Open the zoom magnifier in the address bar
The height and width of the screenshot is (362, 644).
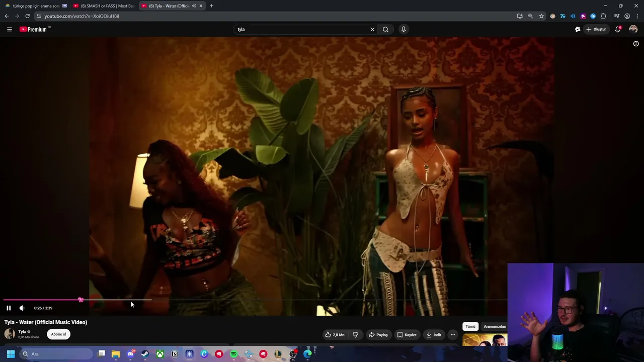(530, 16)
